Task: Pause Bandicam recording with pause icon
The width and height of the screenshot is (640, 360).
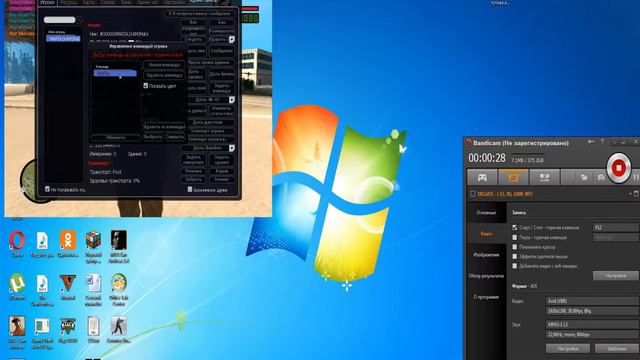Action: click(636, 177)
